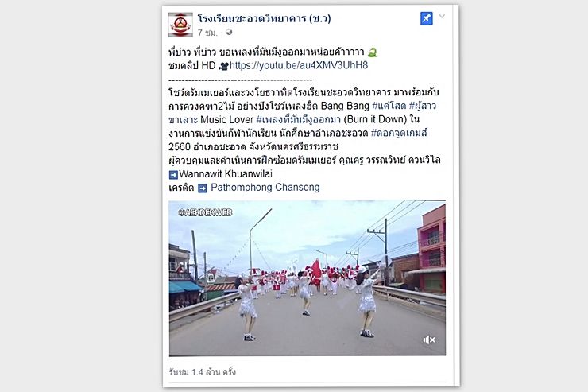This screenshot has width=588, height=392.
Task: Open the post options dropdown arrow
Action: [442, 16]
